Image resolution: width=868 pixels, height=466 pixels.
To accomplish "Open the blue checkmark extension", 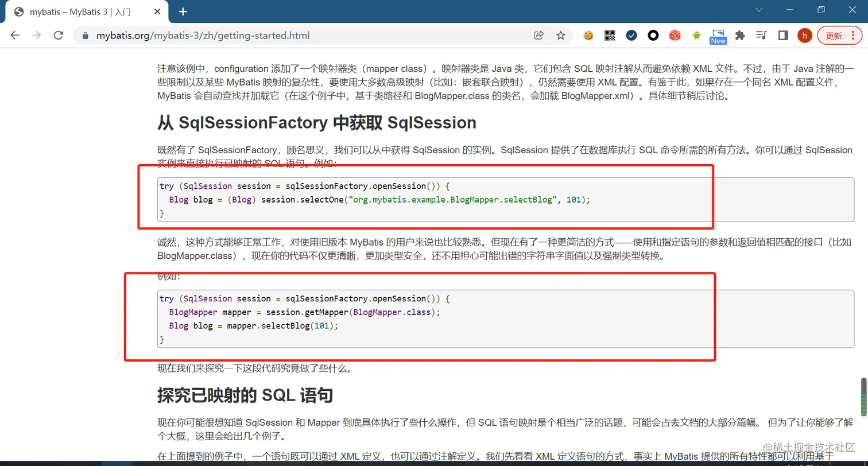I will pos(631,36).
